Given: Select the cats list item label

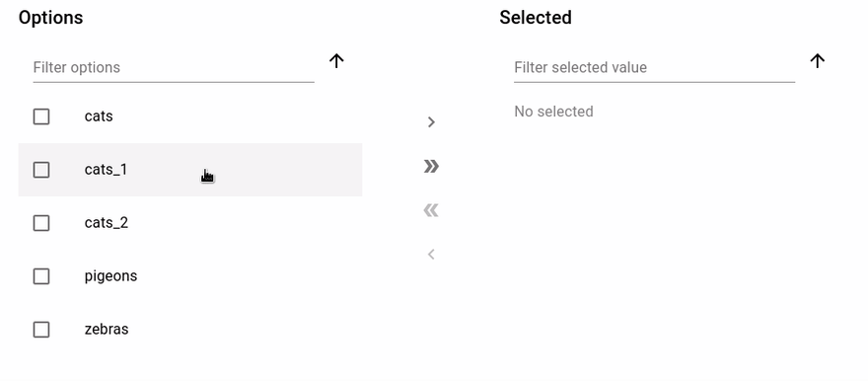Looking at the screenshot, I should point(99,116).
